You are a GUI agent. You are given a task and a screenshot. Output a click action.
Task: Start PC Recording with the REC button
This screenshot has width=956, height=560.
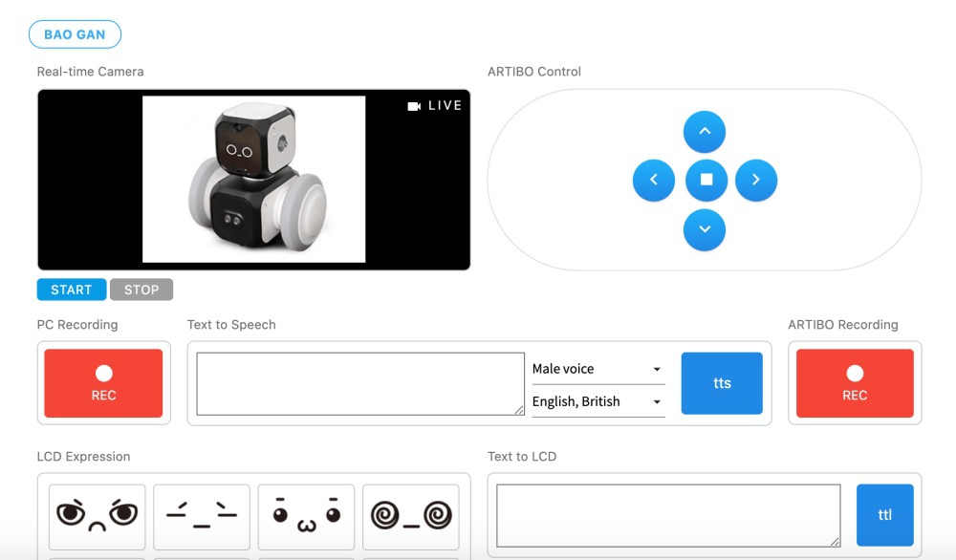tap(103, 383)
